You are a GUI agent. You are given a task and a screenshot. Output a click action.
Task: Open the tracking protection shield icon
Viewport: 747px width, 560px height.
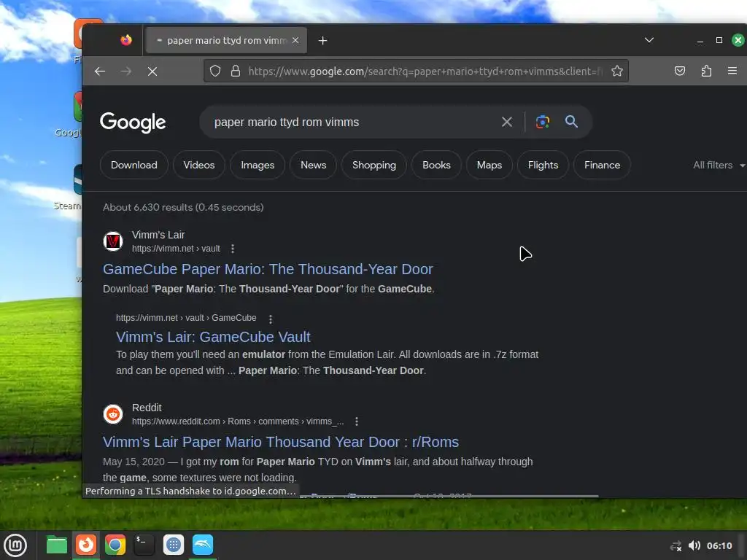tap(215, 71)
